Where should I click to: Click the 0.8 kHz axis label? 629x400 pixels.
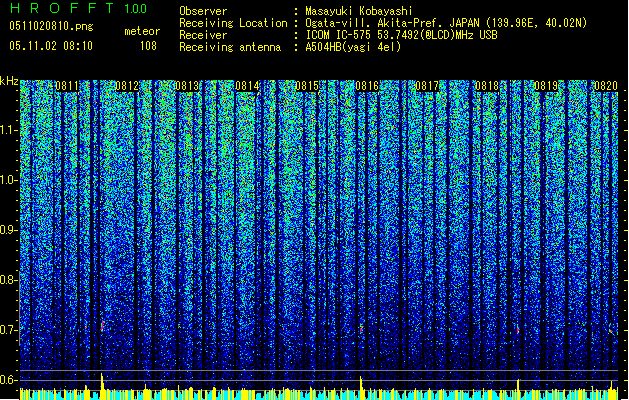coord(9,280)
